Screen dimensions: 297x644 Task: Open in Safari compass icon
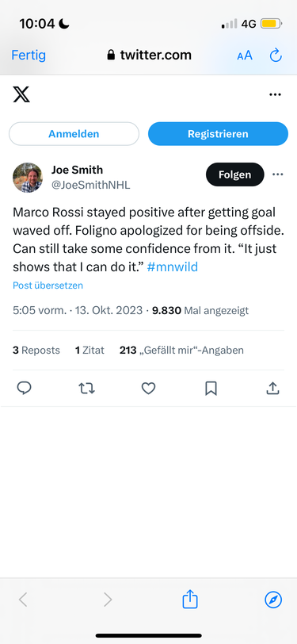tap(273, 600)
